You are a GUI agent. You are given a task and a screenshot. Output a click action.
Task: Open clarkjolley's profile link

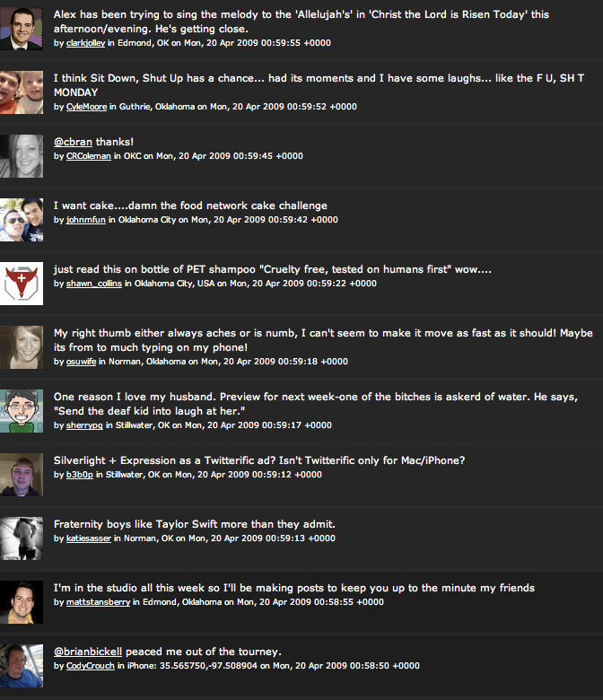(x=86, y=43)
